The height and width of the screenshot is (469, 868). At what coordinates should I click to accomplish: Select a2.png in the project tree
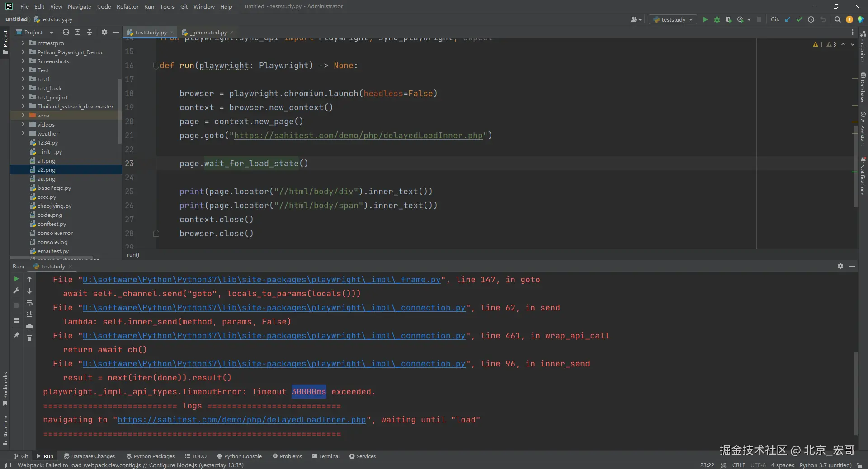(x=47, y=170)
